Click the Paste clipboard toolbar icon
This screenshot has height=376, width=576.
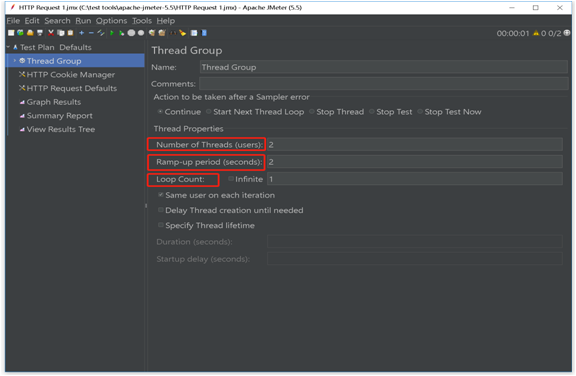(x=70, y=33)
